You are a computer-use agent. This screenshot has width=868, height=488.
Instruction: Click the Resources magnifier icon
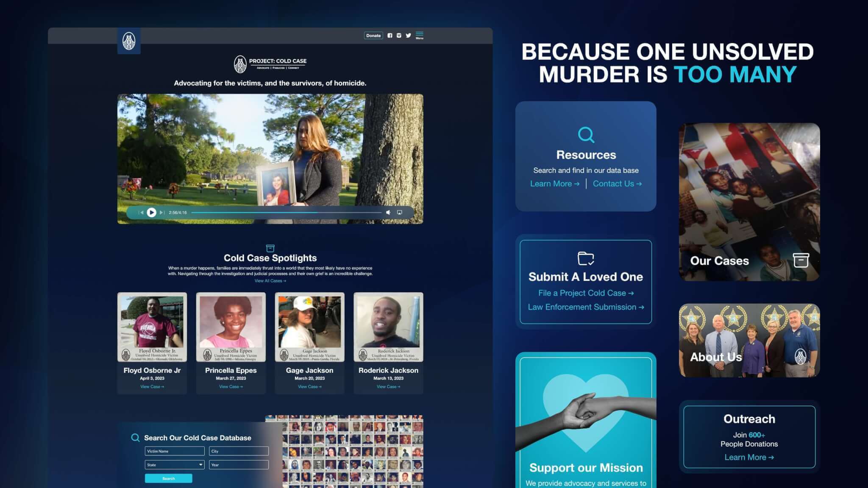(586, 135)
